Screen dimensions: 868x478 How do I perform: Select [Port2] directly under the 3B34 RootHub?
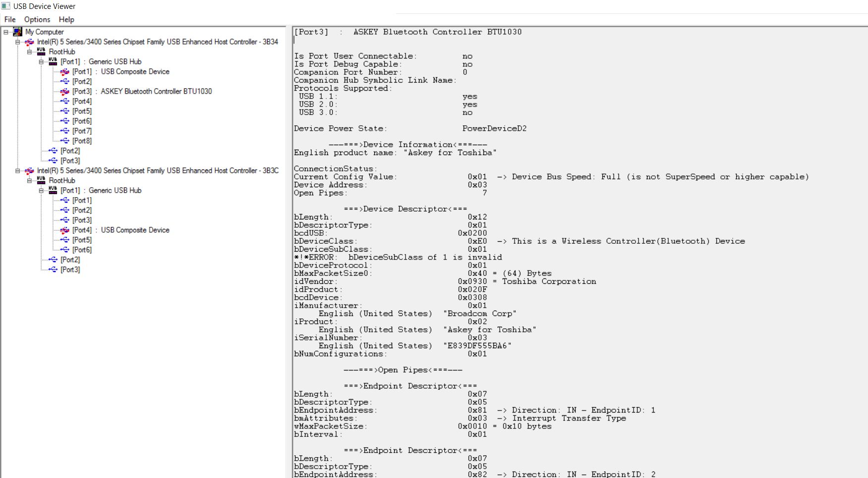pos(70,151)
